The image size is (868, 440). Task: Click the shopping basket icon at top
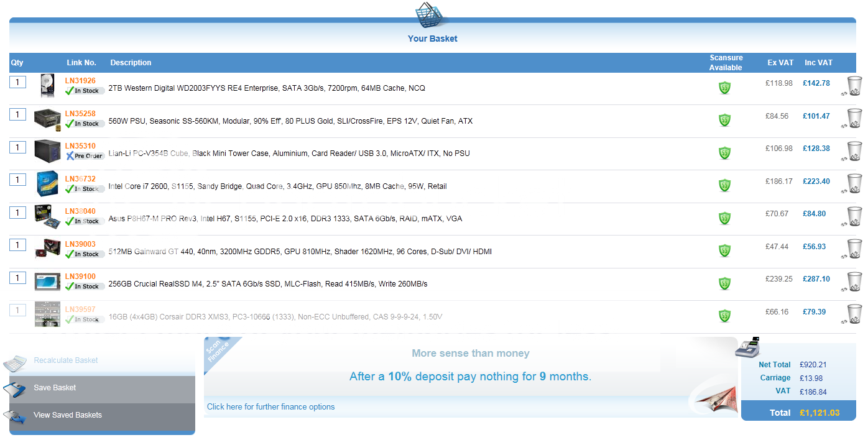pyautogui.click(x=432, y=16)
